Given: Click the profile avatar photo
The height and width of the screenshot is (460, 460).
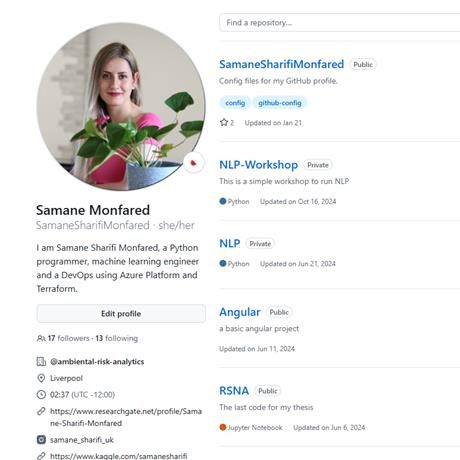Looking at the screenshot, I should click(121, 107).
